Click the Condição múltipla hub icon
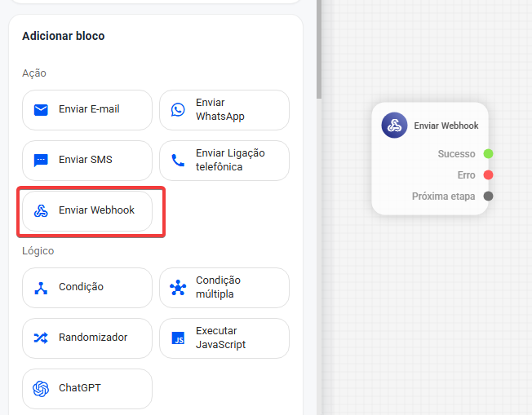532x415 pixels. tap(178, 288)
